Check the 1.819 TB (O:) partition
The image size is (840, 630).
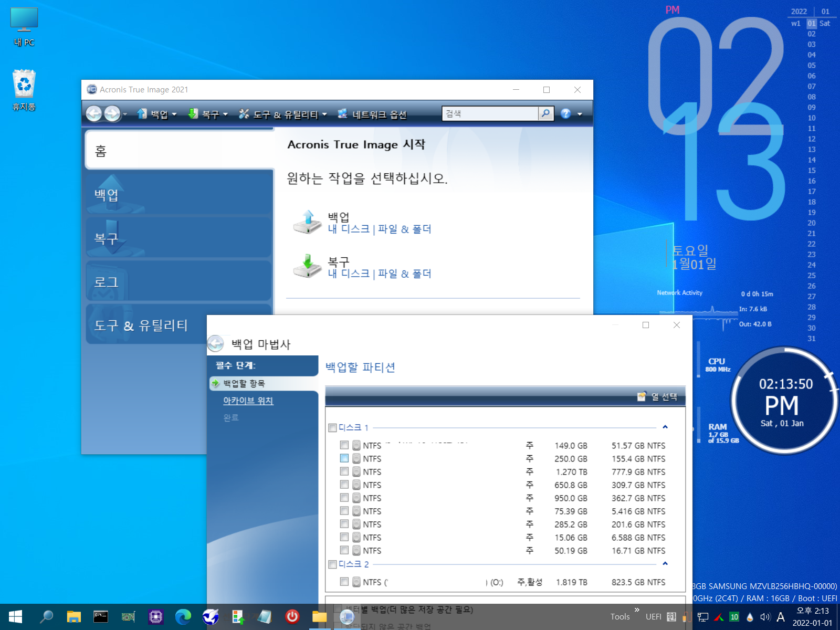click(x=344, y=582)
